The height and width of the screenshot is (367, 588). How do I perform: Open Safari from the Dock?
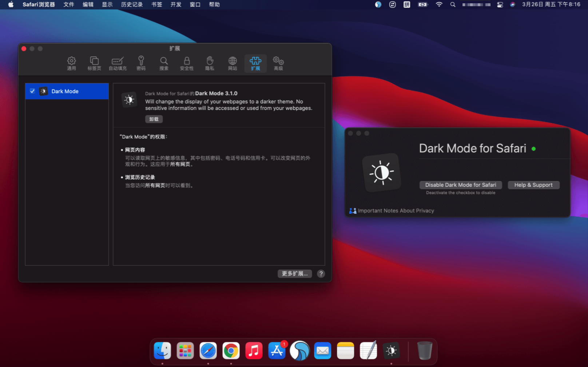208,351
